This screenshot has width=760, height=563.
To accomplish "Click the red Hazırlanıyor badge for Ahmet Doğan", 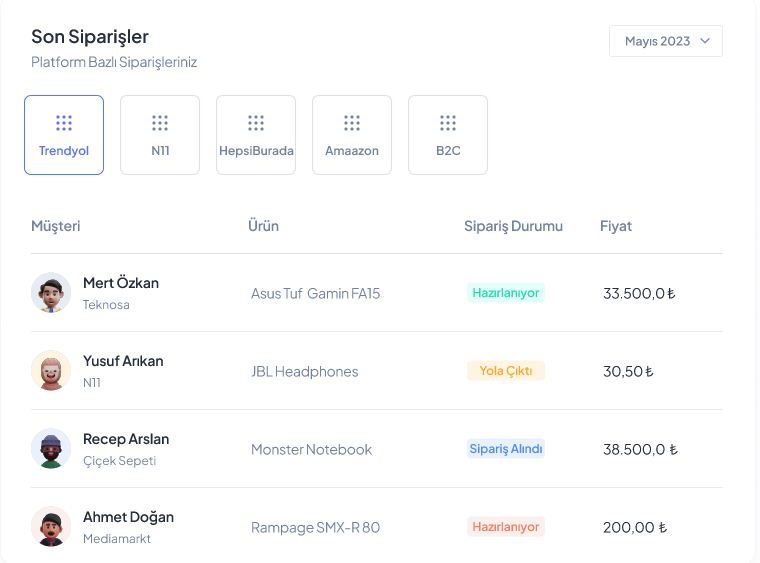I will point(505,527).
